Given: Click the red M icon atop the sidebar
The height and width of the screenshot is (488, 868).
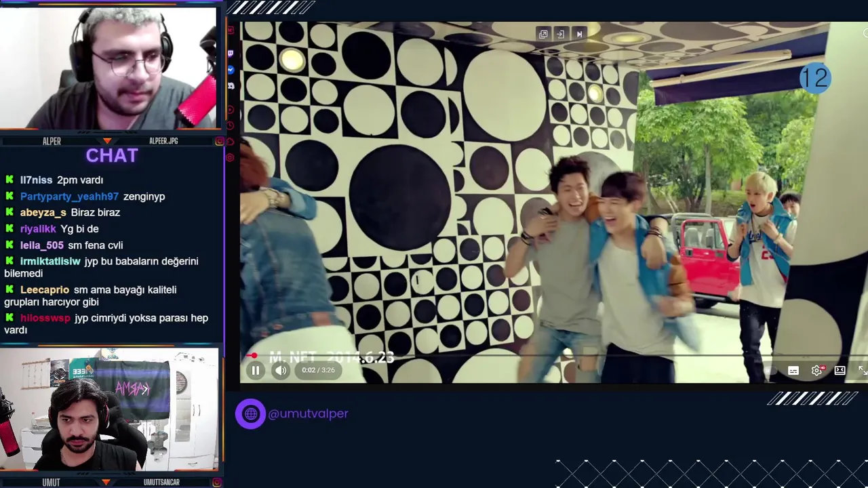Looking at the screenshot, I should coord(231,30).
